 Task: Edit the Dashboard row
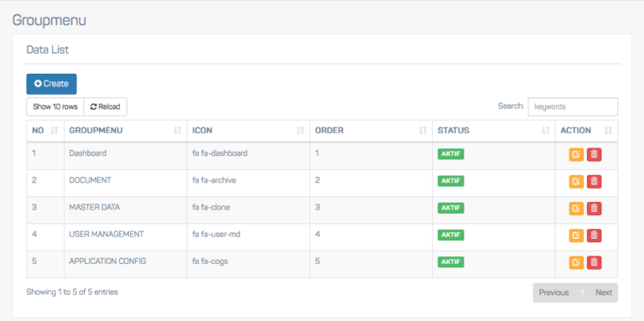pos(576,155)
